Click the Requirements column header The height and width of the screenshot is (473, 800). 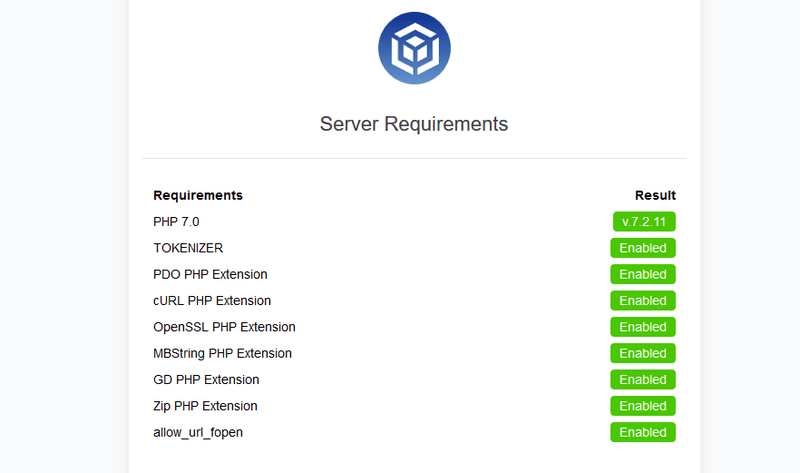coord(198,195)
